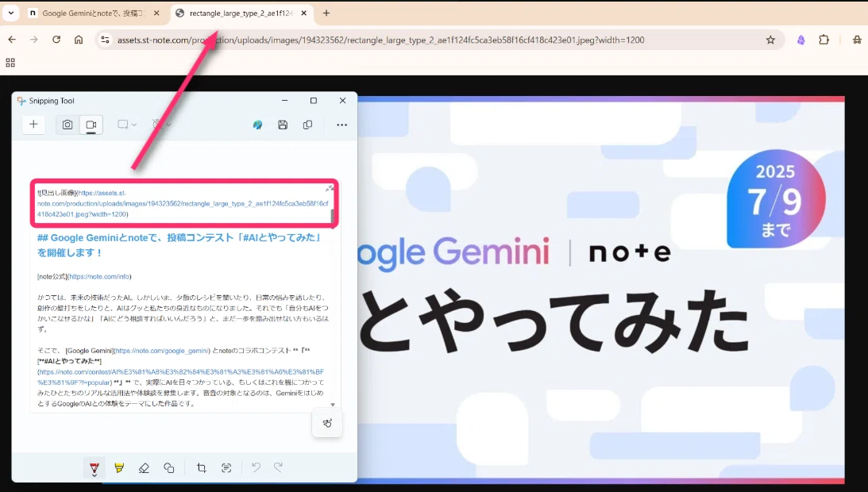Open the snipping shape mode dropdown
The width and height of the screenshot is (868, 492).
pos(127,125)
